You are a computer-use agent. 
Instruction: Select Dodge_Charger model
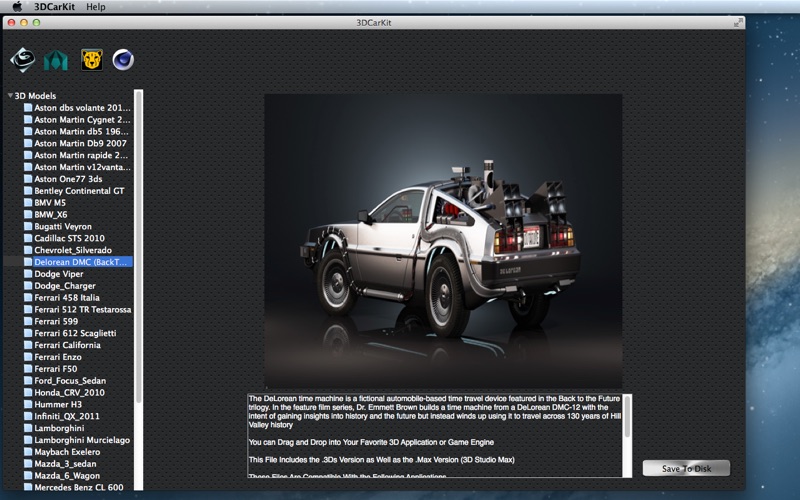pyautogui.click(x=65, y=286)
